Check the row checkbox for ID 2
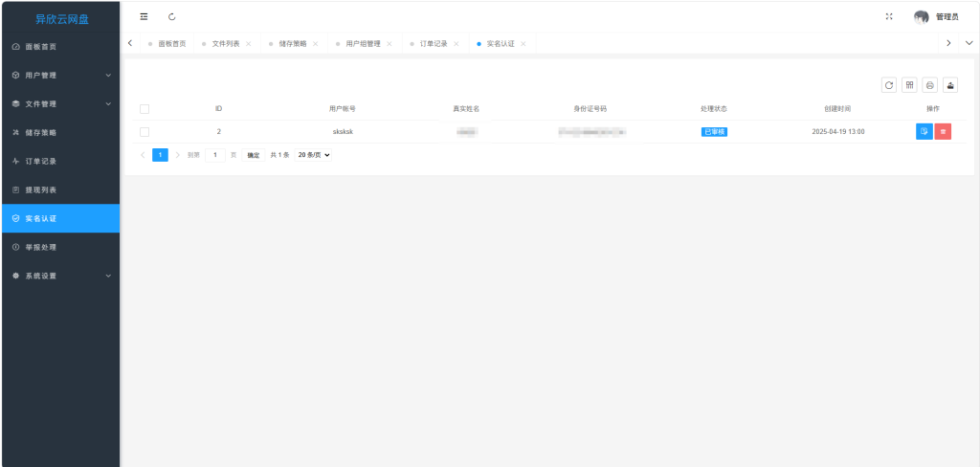The height and width of the screenshot is (467, 980). [145, 132]
